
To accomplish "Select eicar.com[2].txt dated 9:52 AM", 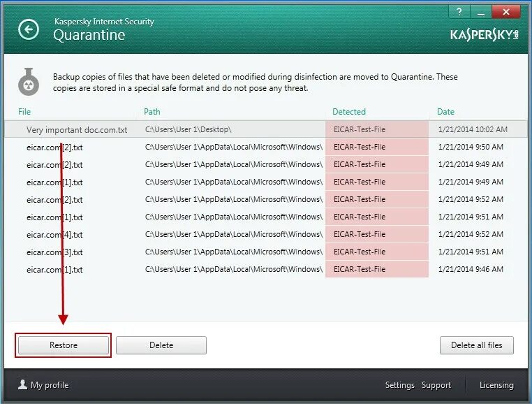I will pos(266,199).
